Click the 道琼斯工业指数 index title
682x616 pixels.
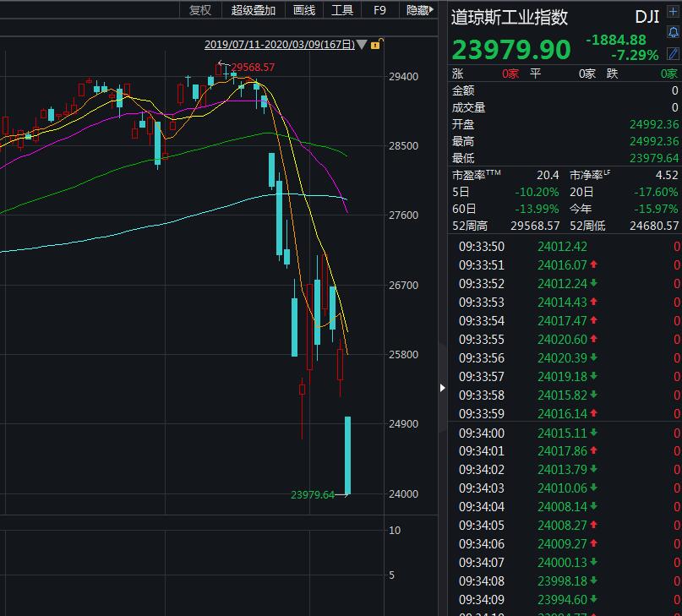(510, 18)
